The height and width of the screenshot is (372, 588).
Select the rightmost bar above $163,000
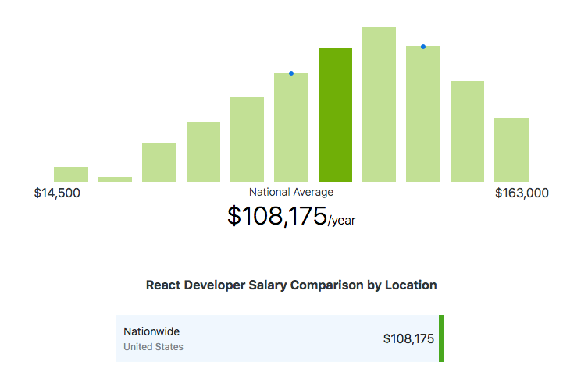tap(511, 151)
